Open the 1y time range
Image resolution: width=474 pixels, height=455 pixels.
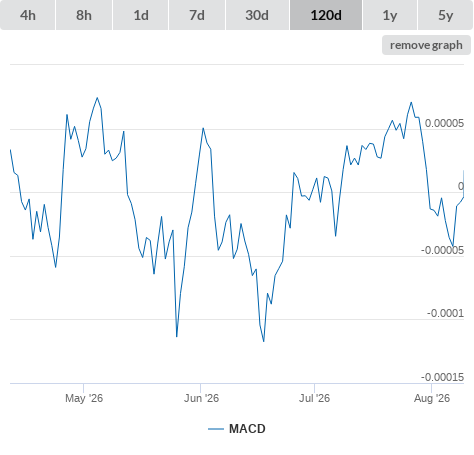pos(390,15)
